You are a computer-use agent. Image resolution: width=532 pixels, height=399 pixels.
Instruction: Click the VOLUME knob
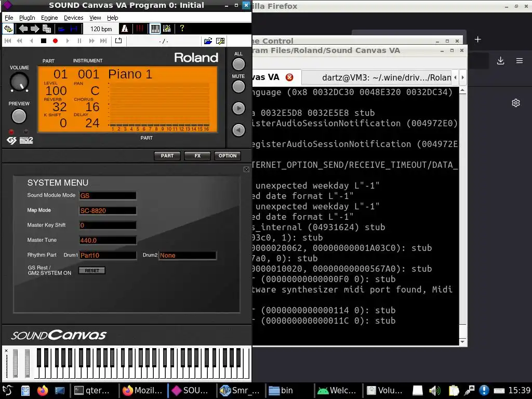pos(19,82)
